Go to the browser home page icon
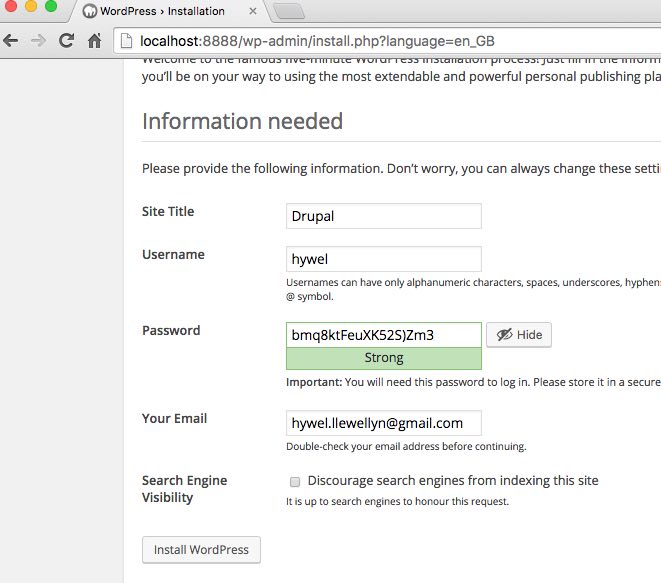 coord(94,40)
